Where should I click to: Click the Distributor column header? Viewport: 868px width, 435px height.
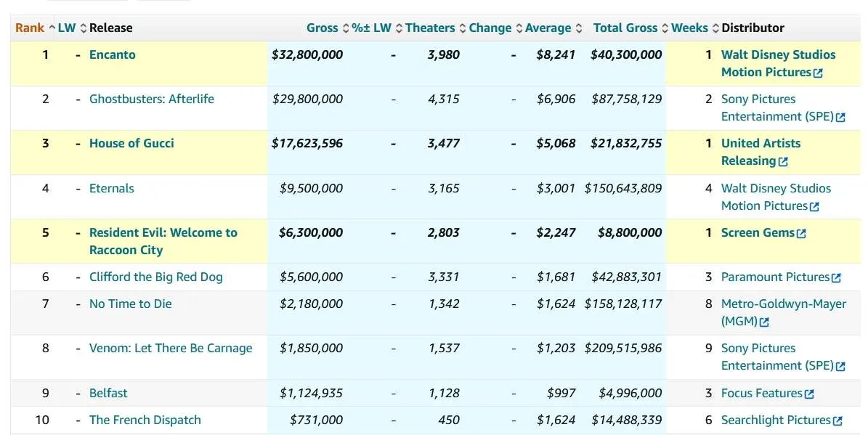pos(753,28)
